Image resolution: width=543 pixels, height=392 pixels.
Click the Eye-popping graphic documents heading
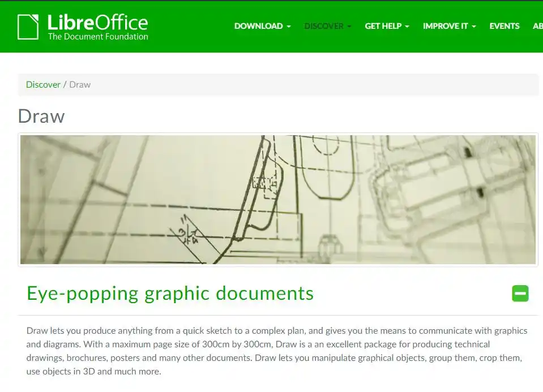170,294
